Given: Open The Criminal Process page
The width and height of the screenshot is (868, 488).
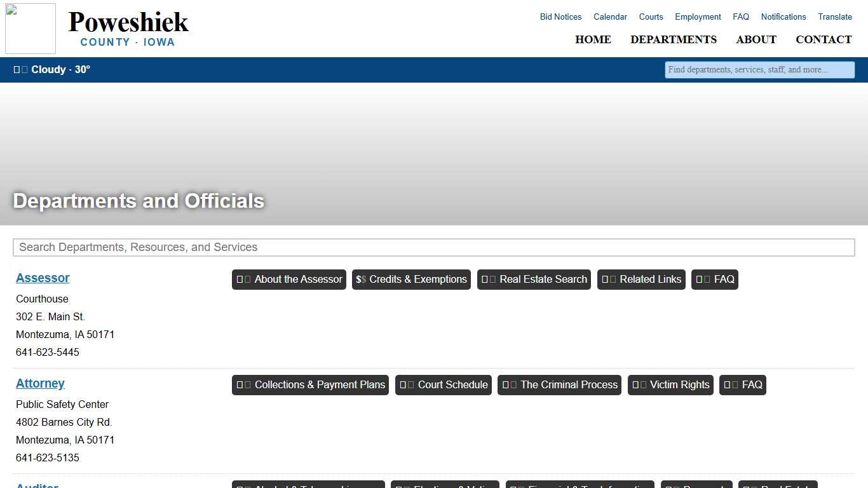Looking at the screenshot, I should point(559,385).
